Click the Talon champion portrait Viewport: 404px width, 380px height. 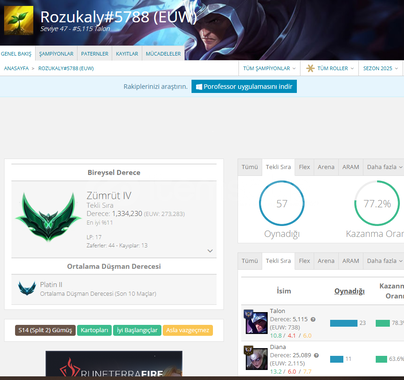[x=256, y=322]
